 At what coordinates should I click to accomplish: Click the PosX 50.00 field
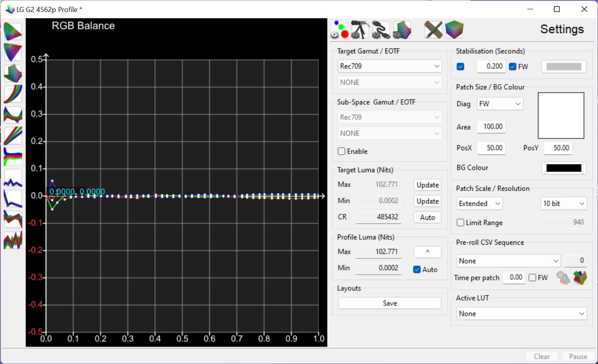coord(491,148)
